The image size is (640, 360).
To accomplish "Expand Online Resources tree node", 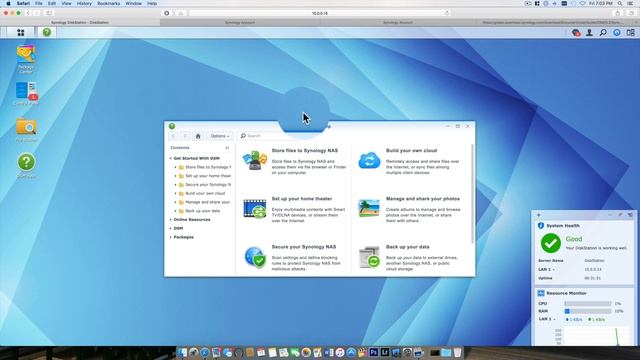I will coord(171,220).
